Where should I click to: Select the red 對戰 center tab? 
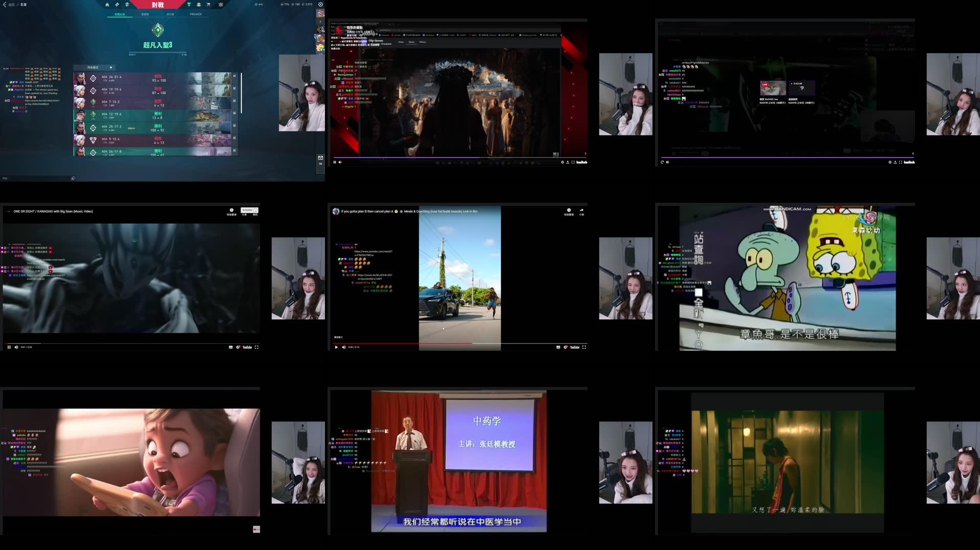pos(158,5)
